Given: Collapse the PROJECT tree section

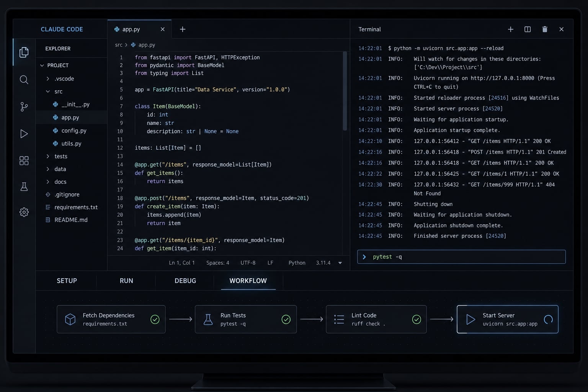Looking at the screenshot, I should (42, 65).
